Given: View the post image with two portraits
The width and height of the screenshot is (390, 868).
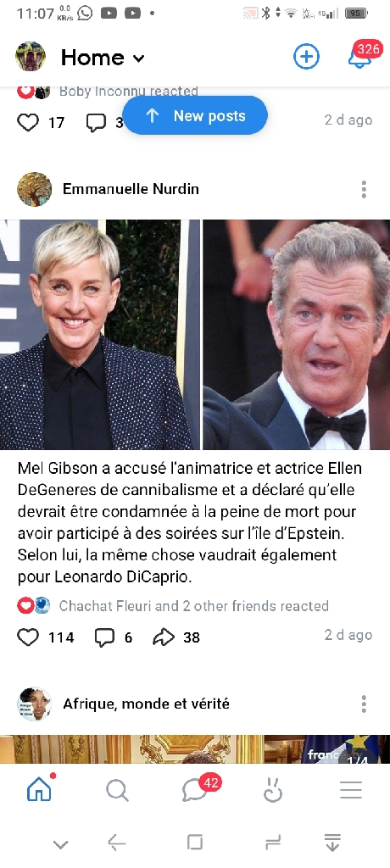Looking at the screenshot, I should point(195,334).
